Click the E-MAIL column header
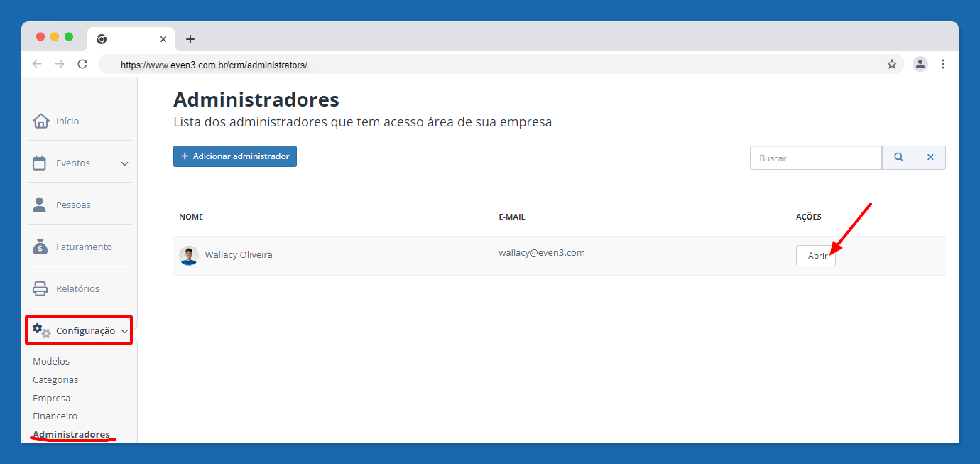Viewport: 980px width, 464px height. coord(512,217)
